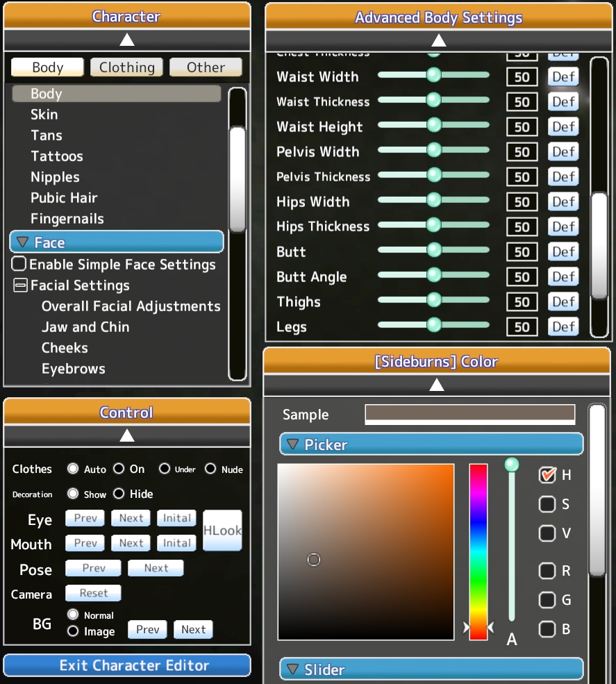Click the minus icon beside Facial Settings
The height and width of the screenshot is (684, 616).
pos(20,285)
